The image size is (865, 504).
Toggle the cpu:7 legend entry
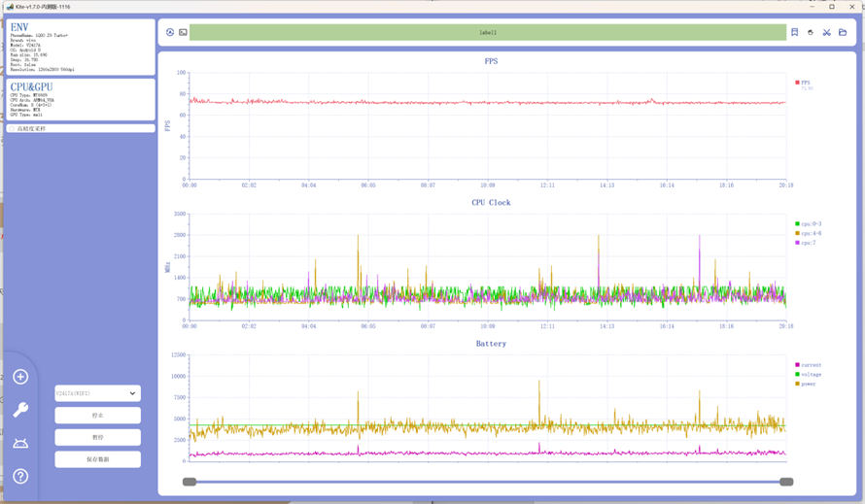click(x=806, y=243)
